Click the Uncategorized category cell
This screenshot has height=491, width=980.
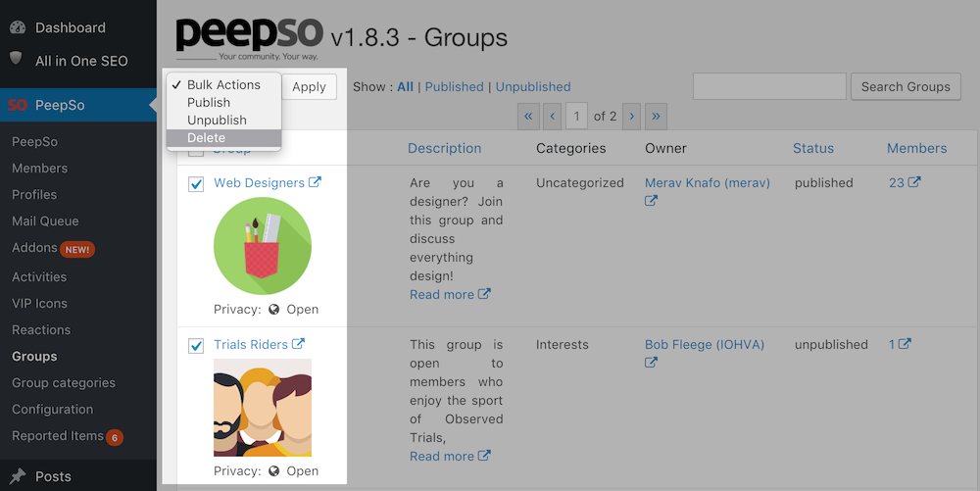580,182
